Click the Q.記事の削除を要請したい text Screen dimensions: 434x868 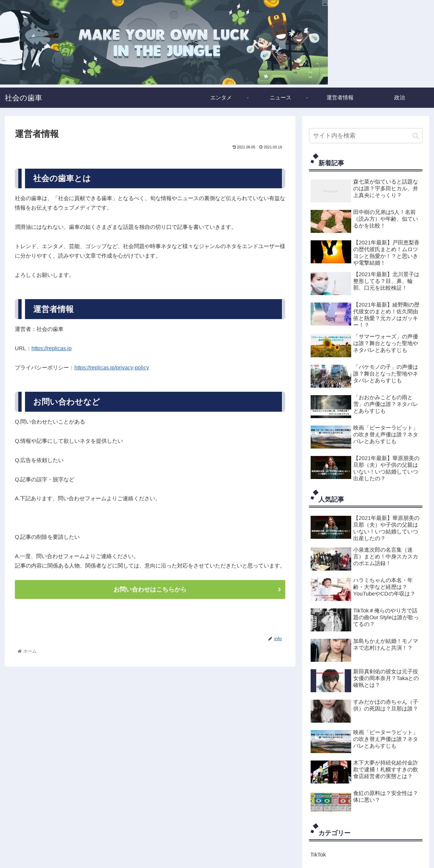tap(47, 537)
